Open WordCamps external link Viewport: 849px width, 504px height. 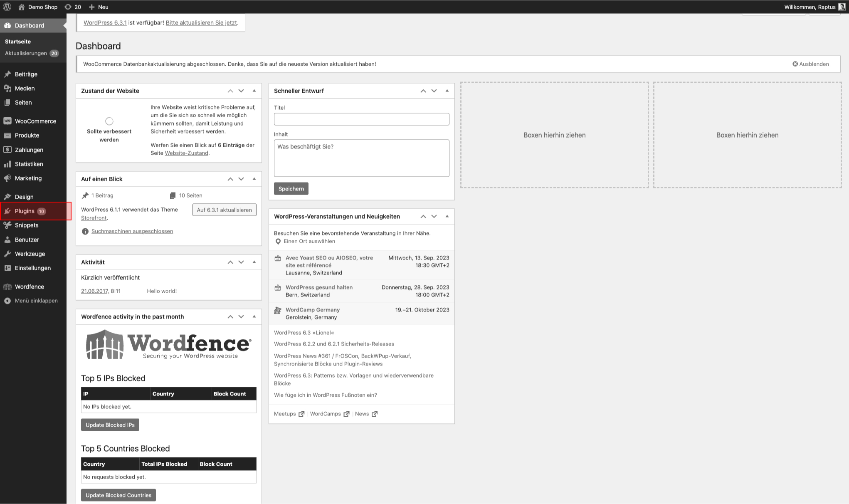click(330, 414)
